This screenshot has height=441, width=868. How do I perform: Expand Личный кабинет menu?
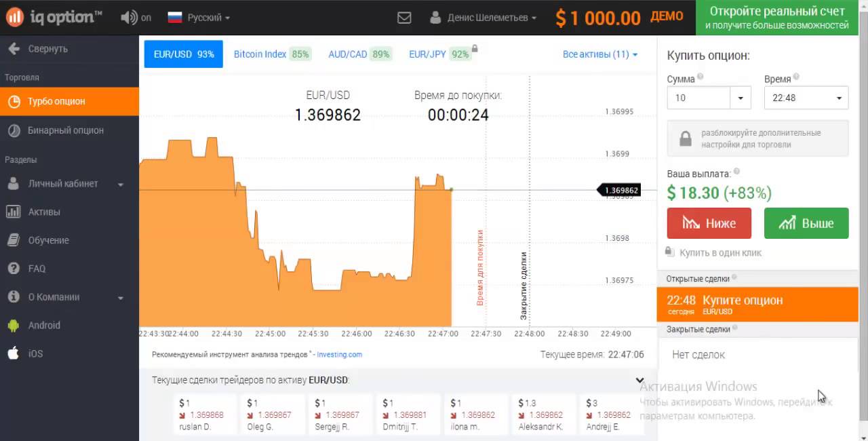(69, 184)
